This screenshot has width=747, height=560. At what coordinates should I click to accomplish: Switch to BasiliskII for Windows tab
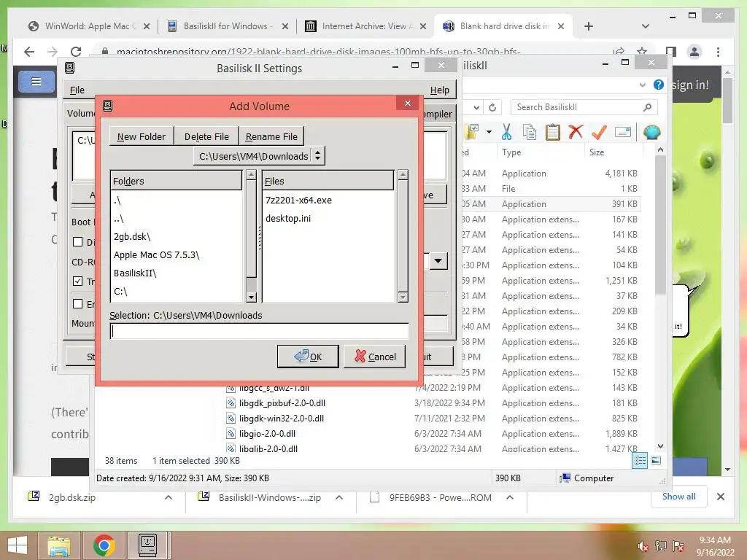228,26
